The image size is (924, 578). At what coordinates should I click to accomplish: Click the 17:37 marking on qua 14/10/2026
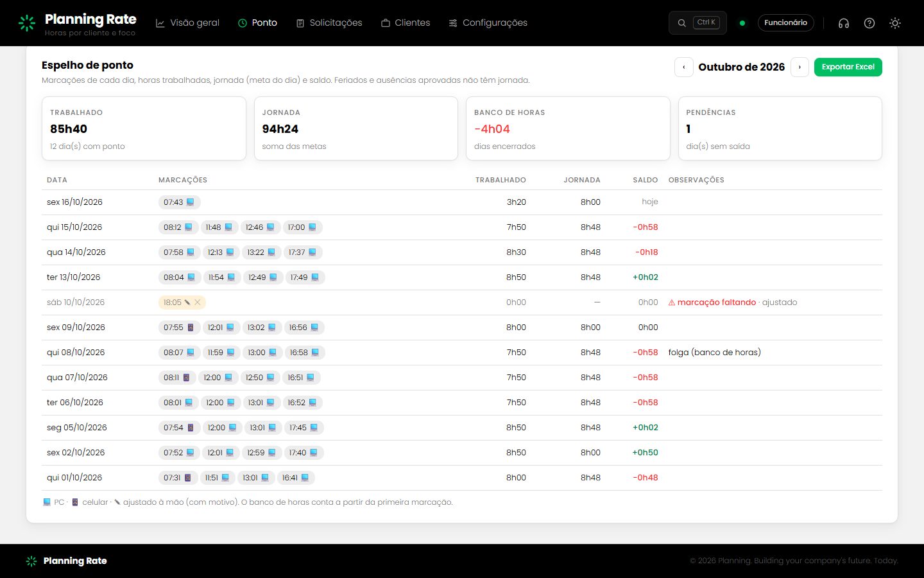pos(302,252)
